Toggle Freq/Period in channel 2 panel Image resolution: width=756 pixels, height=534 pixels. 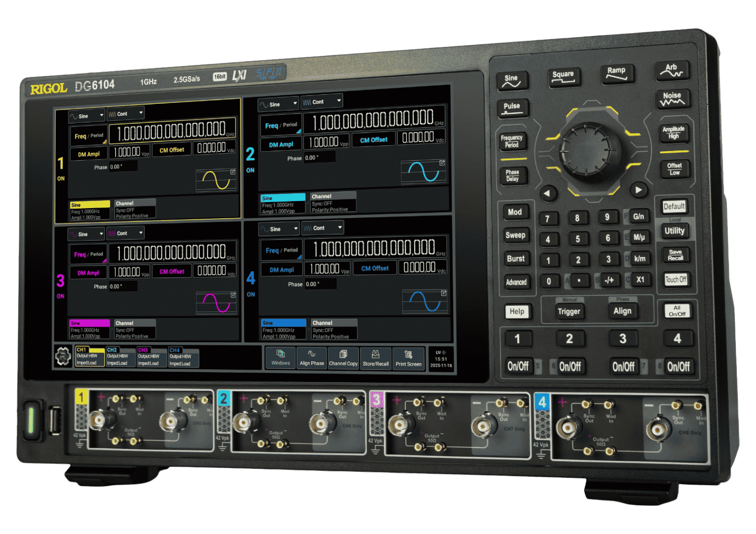[x=281, y=125]
